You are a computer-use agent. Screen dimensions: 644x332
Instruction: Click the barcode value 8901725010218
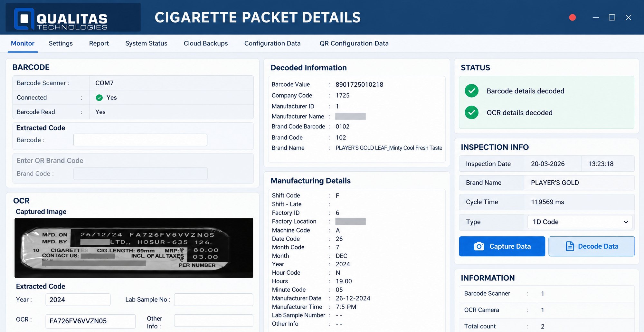(x=359, y=84)
